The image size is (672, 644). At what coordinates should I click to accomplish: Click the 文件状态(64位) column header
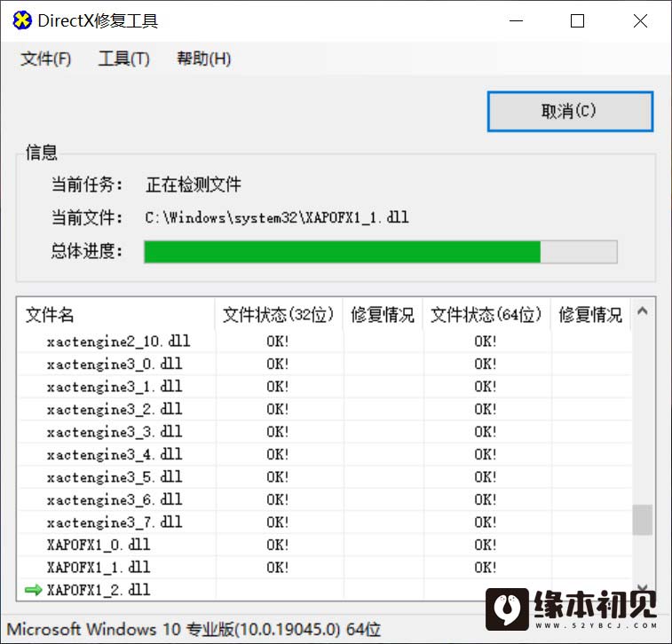click(x=486, y=315)
